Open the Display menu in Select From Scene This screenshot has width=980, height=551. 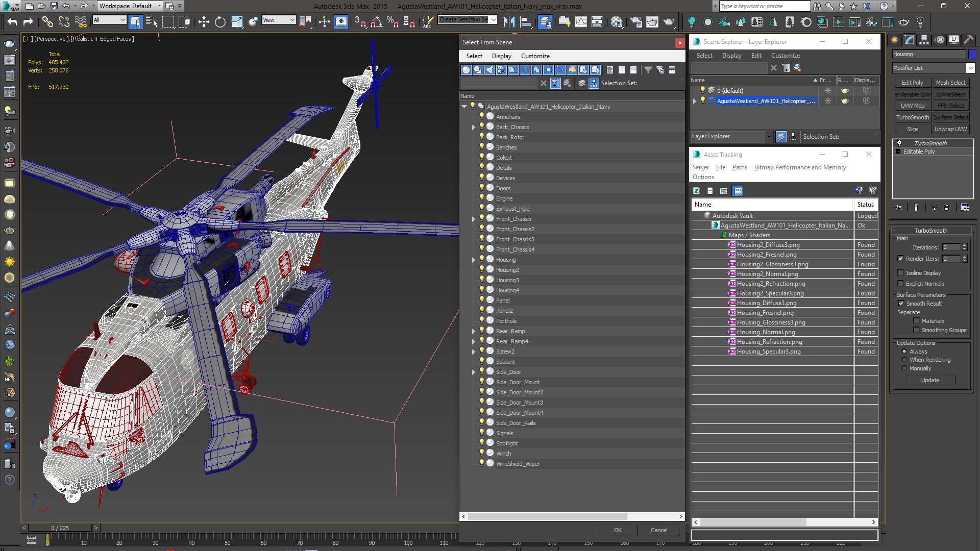point(501,56)
